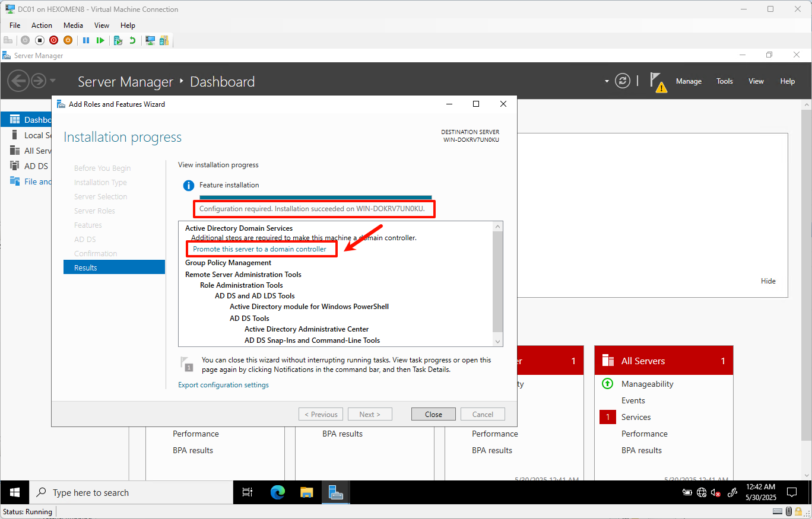Screen dimensions: 812x519
Task: Click the Next button
Action: pyautogui.click(x=370, y=414)
